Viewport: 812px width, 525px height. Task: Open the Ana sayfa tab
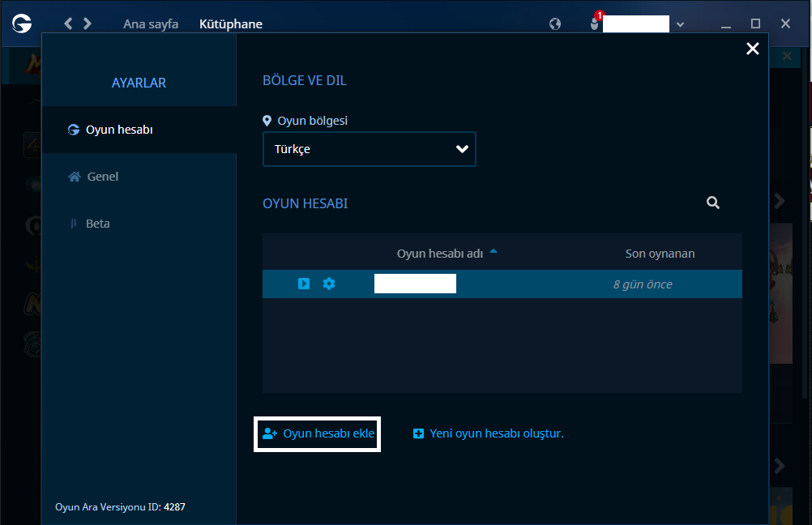point(151,23)
